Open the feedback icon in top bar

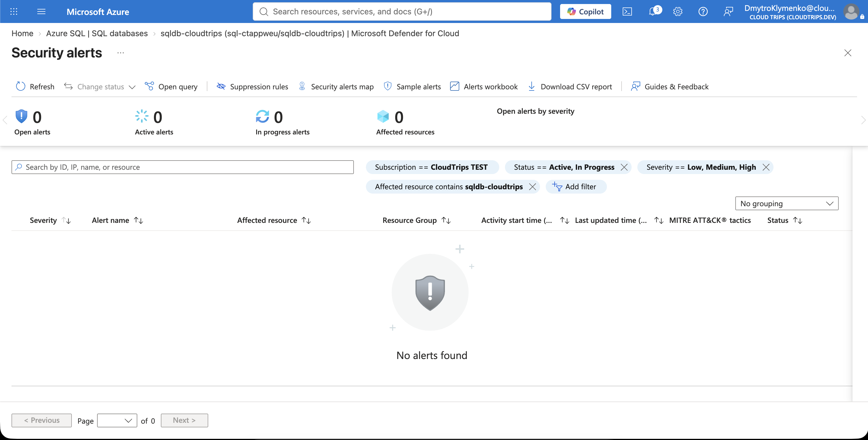point(728,11)
